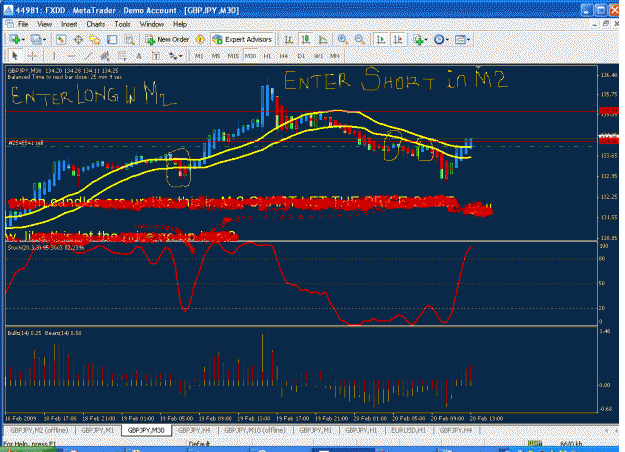This screenshot has height=452, width=625.
Task: Choose the text 'A' drawing tool
Action: tap(139, 56)
